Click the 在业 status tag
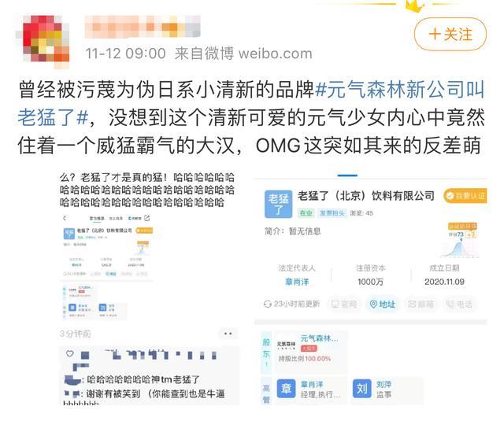504x432 pixels. pyautogui.click(x=306, y=213)
